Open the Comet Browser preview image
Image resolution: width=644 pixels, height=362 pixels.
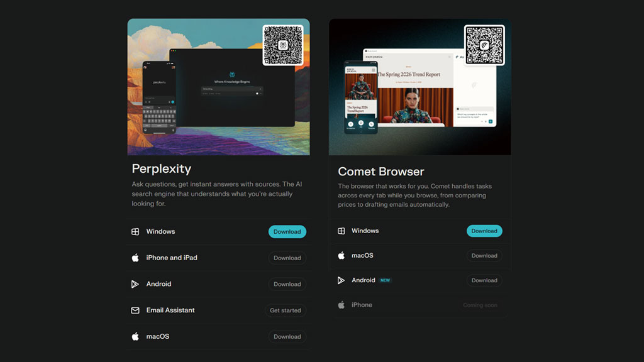(x=420, y=87)
